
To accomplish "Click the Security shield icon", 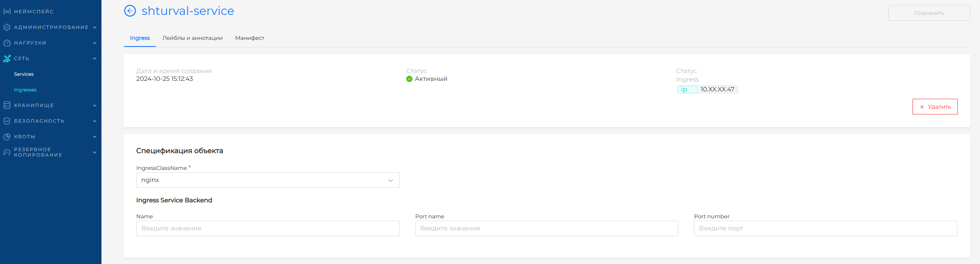I will [x=7, y=121].
